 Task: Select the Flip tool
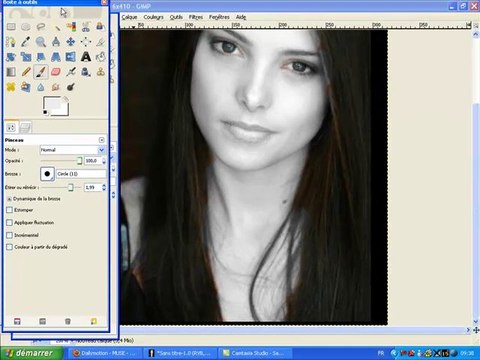coord(71,57)
